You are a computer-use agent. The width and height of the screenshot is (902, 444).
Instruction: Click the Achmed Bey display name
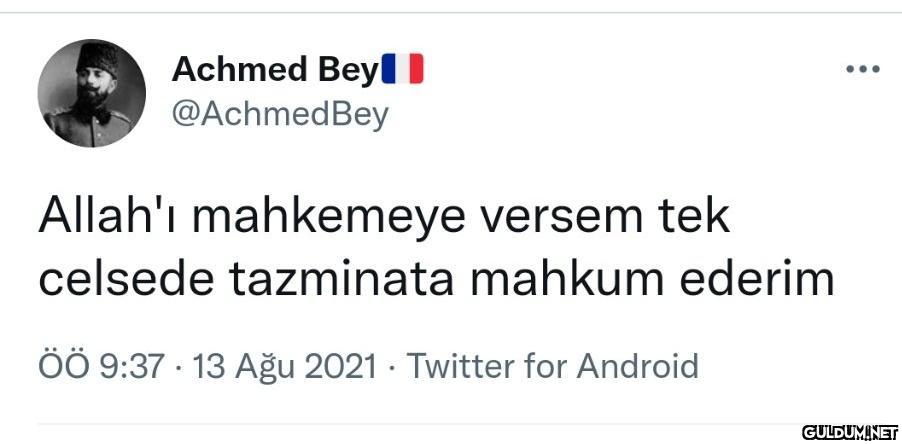(x=274, y=70)
